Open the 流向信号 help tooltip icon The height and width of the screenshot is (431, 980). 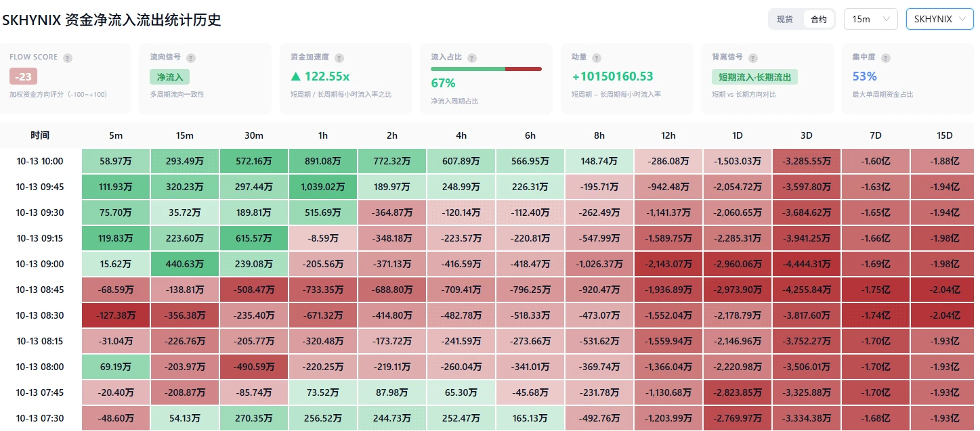191,58
